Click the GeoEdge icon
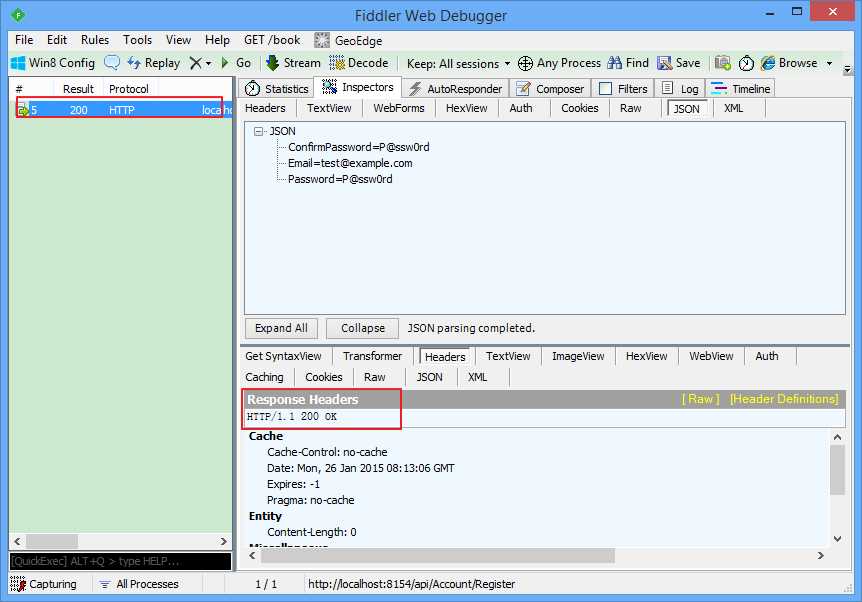 coord(322,40)
